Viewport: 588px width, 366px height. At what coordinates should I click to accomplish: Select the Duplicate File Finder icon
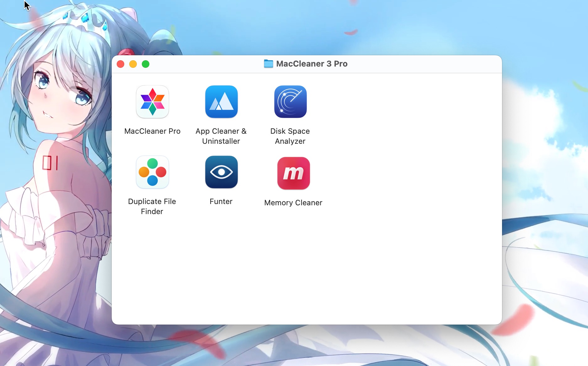(152, 172)
